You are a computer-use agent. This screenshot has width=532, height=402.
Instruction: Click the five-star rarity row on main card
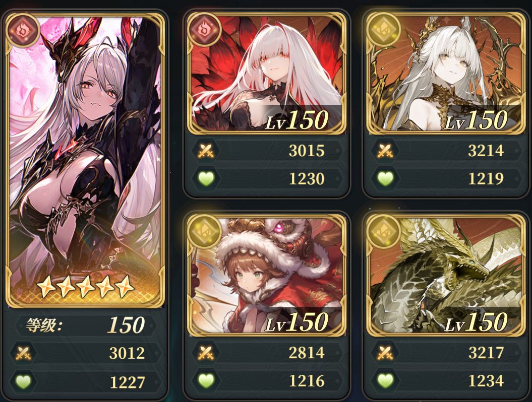[85, 287]
